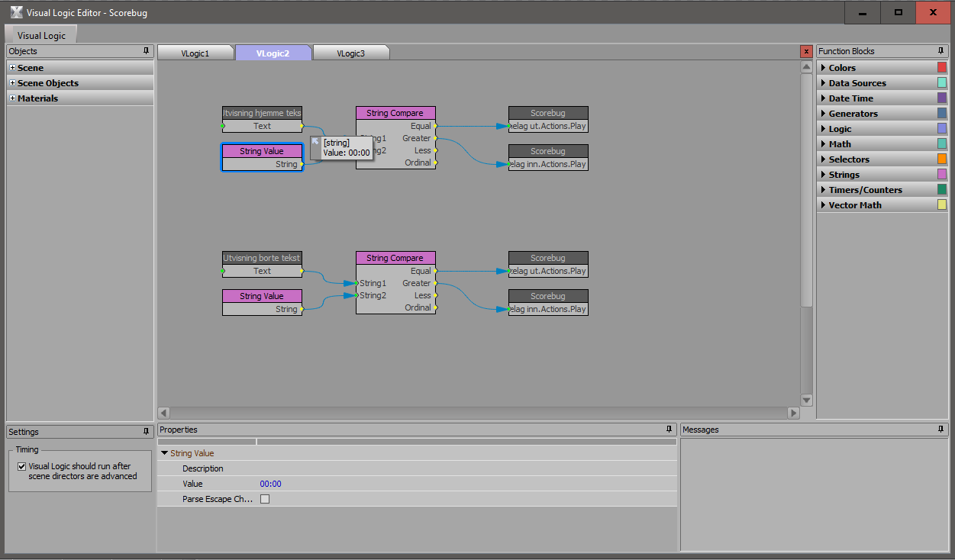This screenshot has height=560, width=955.
Task: Pin the Settings panel
Action: (x=147, y=432)
